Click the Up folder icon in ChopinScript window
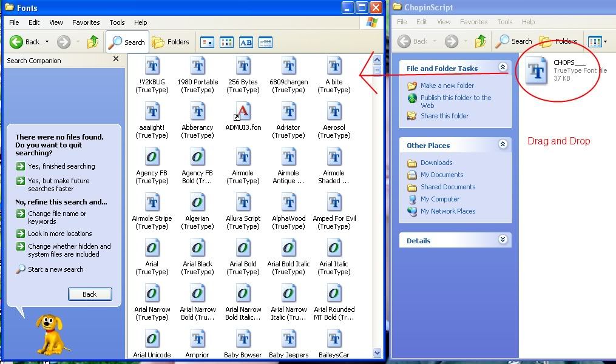 (x=481, y=41)
